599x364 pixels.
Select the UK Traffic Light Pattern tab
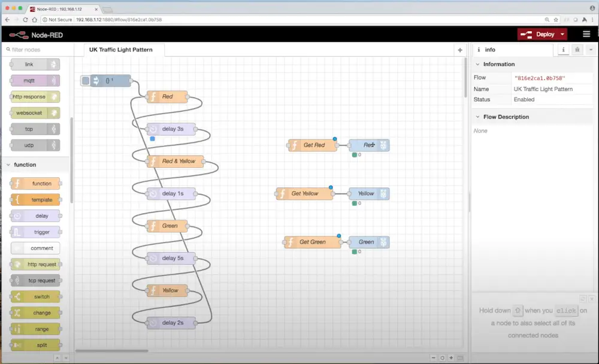click(122, 50)
